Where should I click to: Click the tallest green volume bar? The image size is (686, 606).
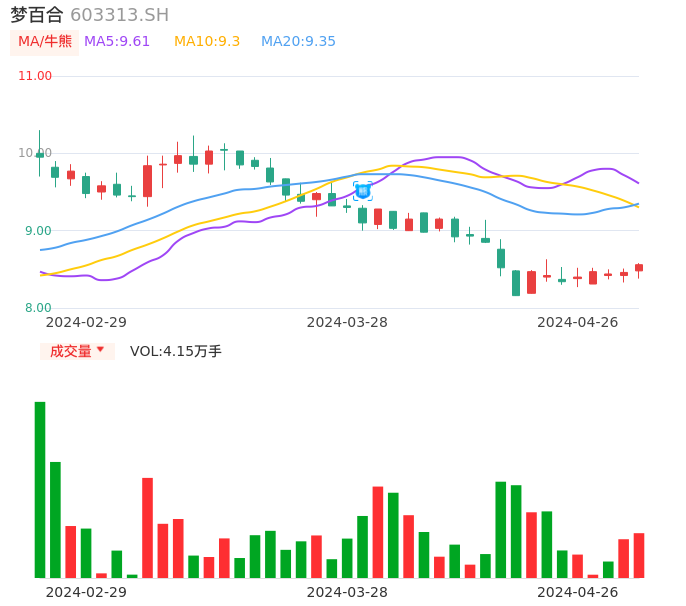(40, 489)
